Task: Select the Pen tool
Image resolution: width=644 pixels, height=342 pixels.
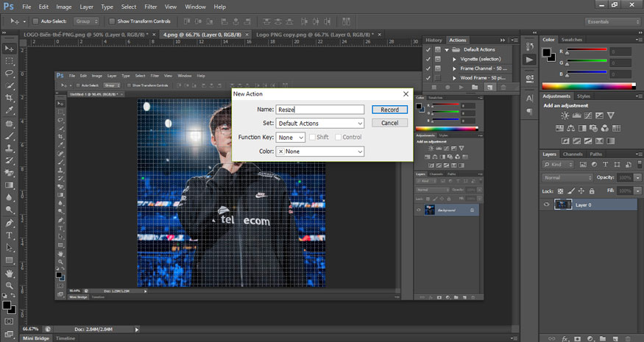Action: point(9,223)
